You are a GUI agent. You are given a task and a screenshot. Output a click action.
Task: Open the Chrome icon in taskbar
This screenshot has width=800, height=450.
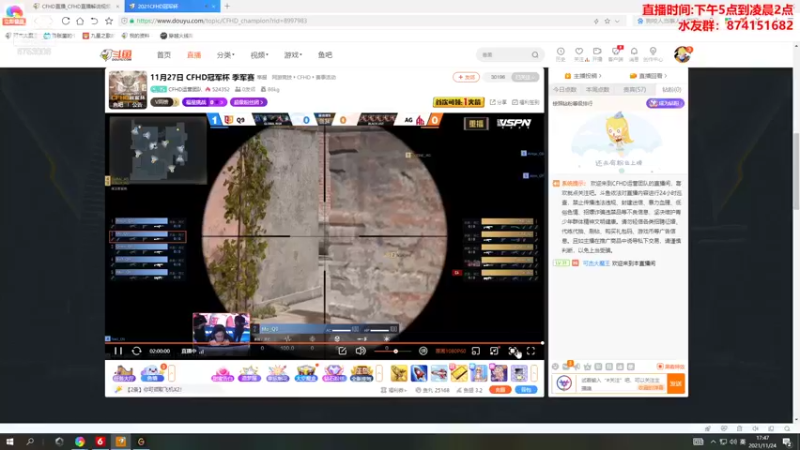click(x=80, y=442)
